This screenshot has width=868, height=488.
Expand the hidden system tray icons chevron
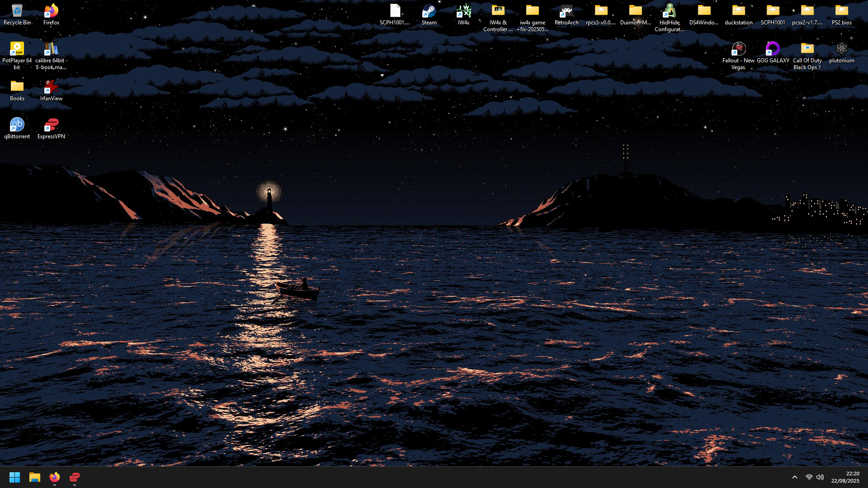coord(795,477)
